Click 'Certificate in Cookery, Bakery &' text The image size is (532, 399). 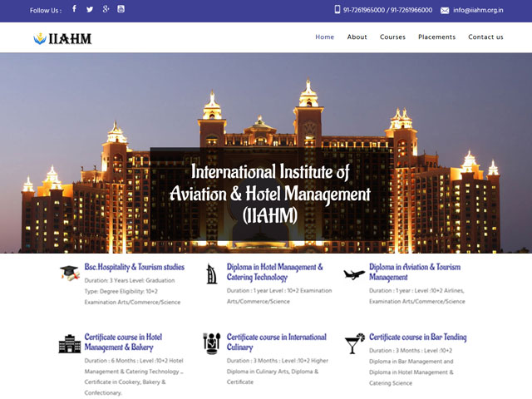(125, 382)
